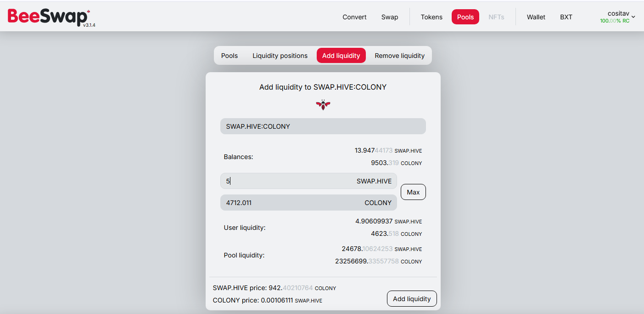Viewport: 644px width, 314px height.
Task: Switch to the Pools sub-tab
Action: pyautogui.click(x=230, y=56)
